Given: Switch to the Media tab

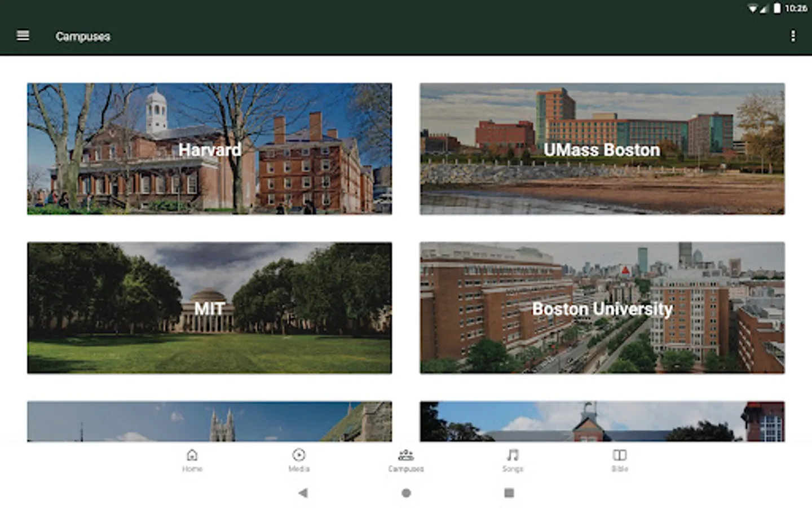Looking at the screenshot, I should 299,461.
